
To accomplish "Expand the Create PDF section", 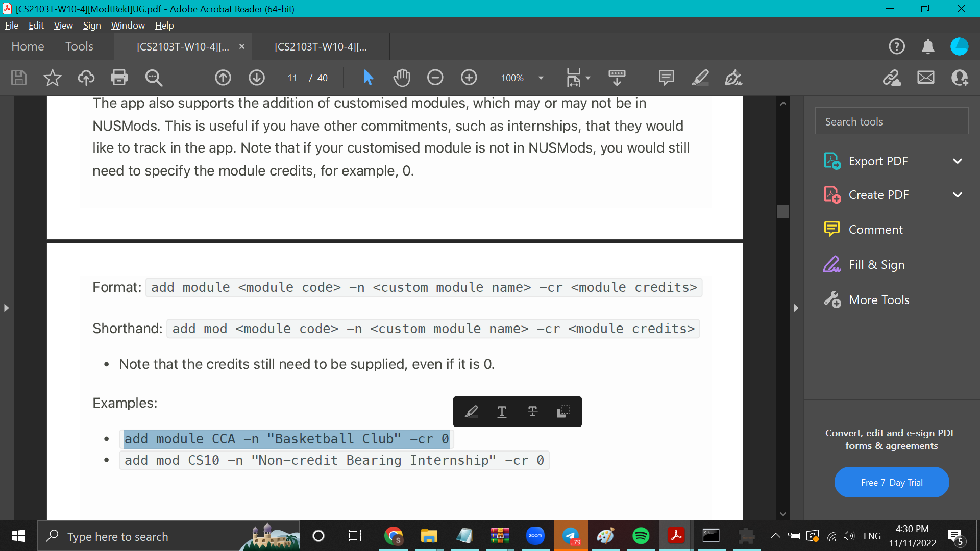I will [957, 195].
